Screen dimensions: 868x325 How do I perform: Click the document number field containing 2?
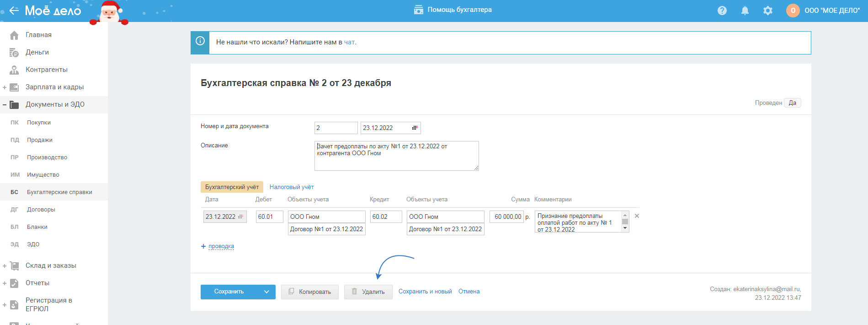coord(336,128)
